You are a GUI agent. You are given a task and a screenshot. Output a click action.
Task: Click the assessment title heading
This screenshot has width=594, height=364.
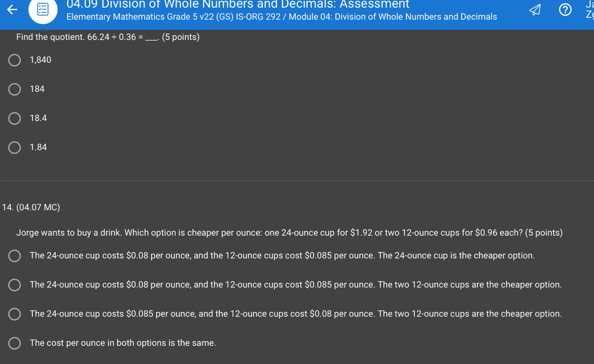pos(238,4)
